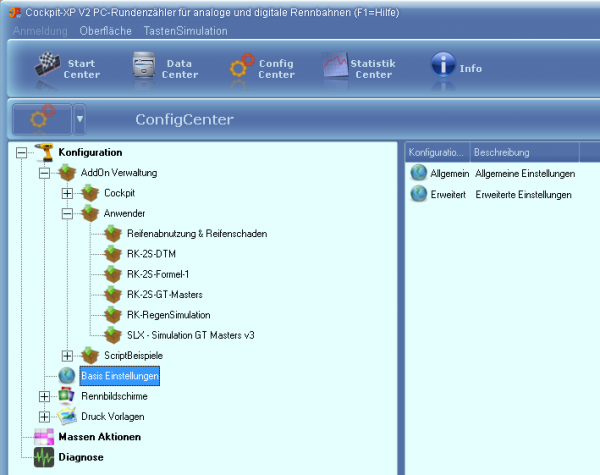Select Druck Vorlagen in the tree
Image resolution: width=600 pixels, height=475 pixels.
[x=113, y=416]
